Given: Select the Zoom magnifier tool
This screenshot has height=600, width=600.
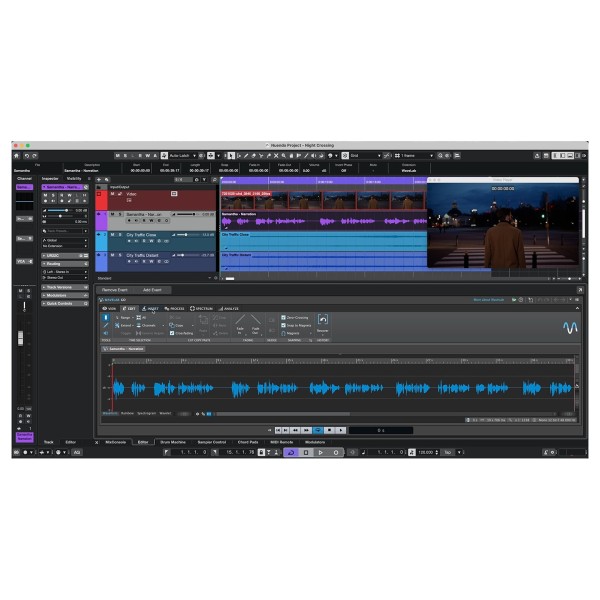Looking at the screenshot, I should tap(284, 156).
